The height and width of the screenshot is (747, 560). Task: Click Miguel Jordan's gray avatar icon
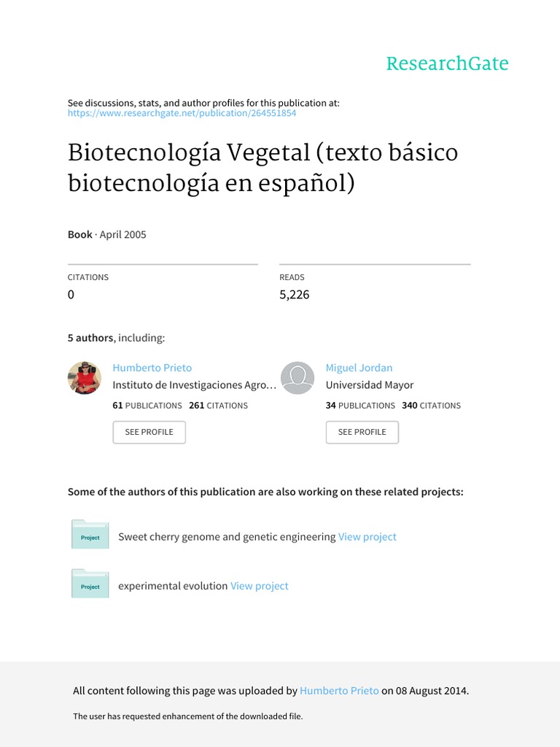(297, 378)
